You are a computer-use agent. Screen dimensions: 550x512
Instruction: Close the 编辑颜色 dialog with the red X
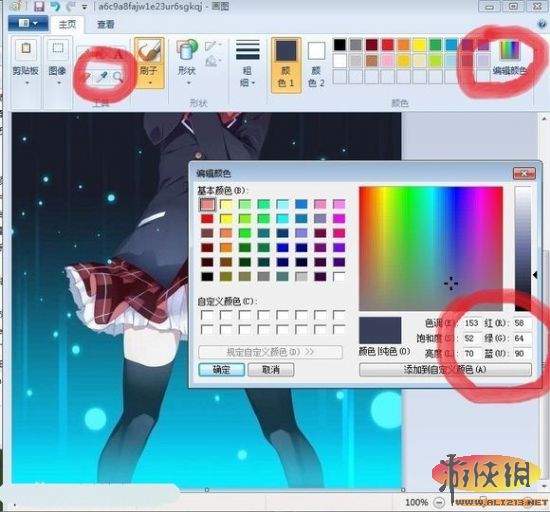524,173
